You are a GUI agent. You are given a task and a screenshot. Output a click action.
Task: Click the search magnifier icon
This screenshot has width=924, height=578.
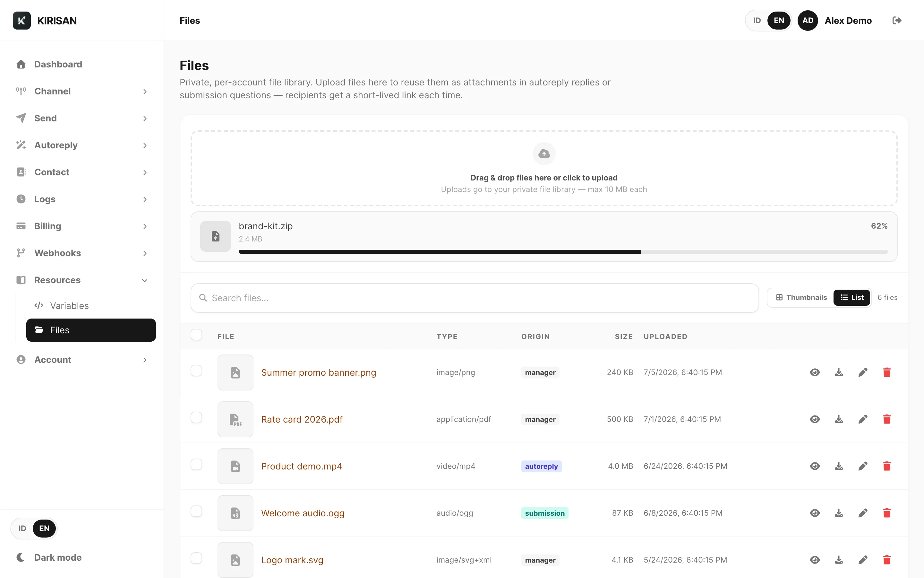pyautogui.click(x=203, y=298)
